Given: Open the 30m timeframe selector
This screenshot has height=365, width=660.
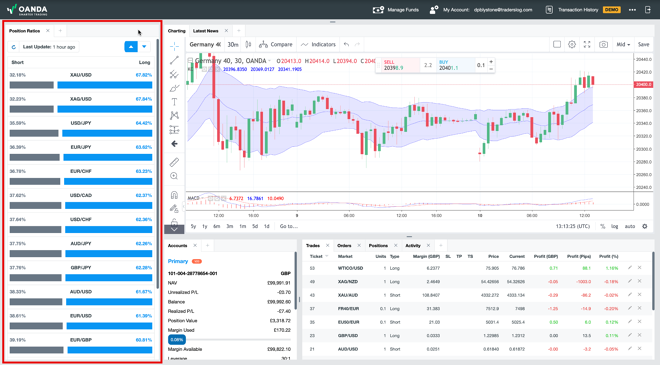Looking at the screenshot, I should pyautogui.click(x=233, y=44).
